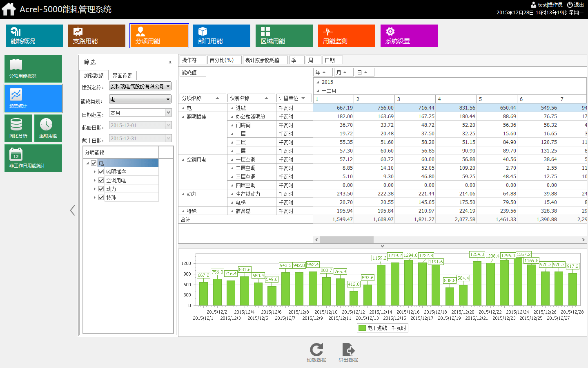Switch to the 加载数据 tab
The width and height of the screenshot is (588, 368).
94,76
